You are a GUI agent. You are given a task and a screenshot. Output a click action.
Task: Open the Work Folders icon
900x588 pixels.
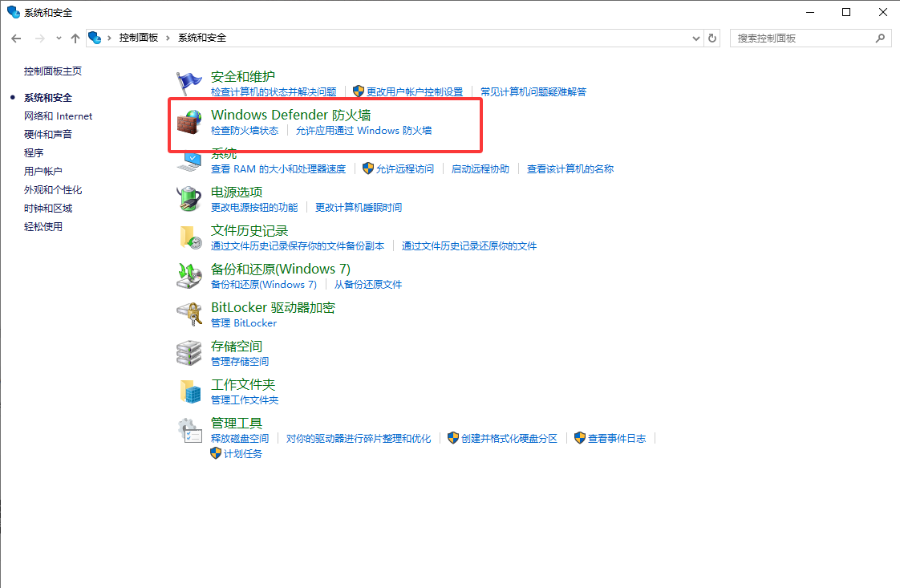190,391
